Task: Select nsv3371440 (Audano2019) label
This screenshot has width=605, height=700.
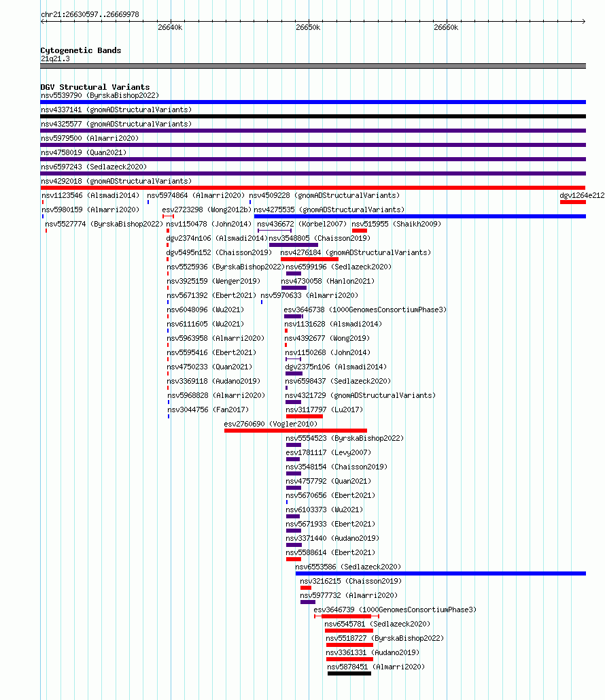Action: point(332,538)
